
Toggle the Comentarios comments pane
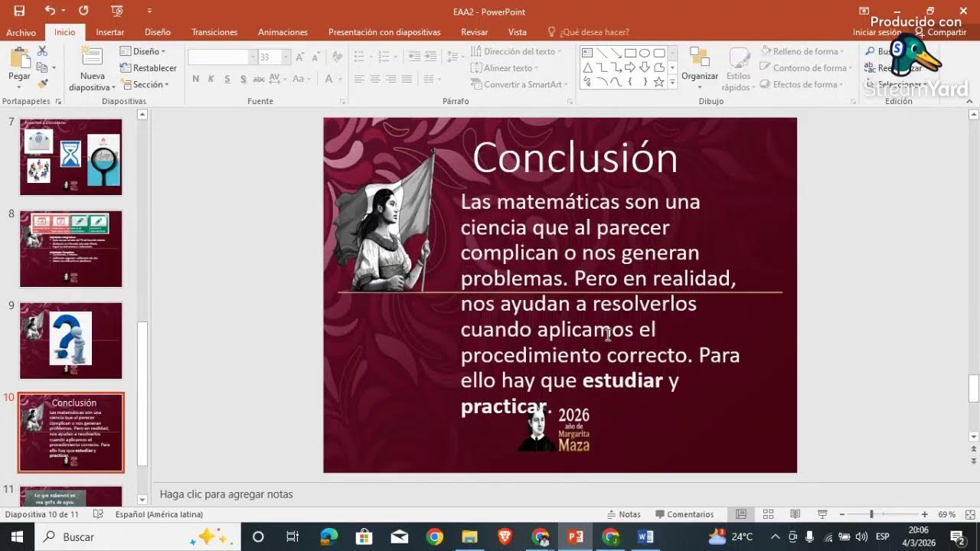684,514
